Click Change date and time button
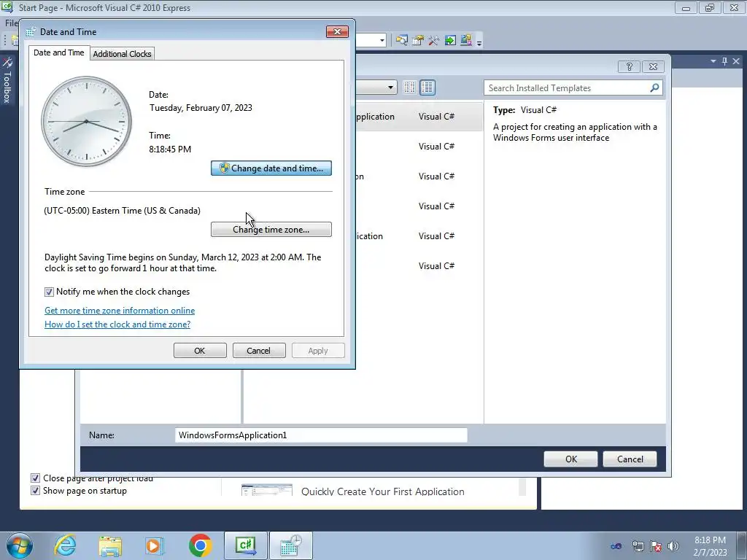747x560 pixels. [271, 168]
